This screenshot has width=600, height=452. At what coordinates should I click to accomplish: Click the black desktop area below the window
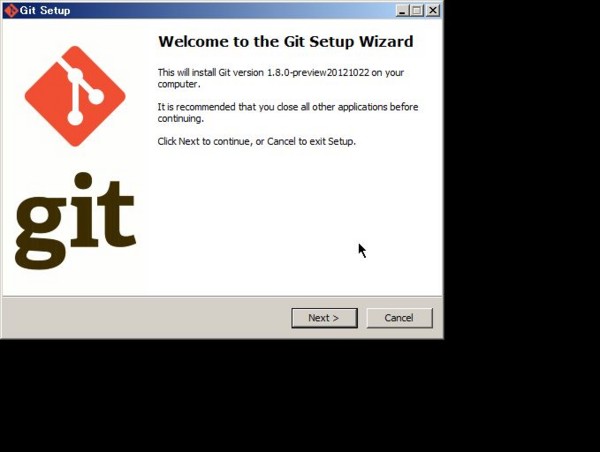tap(300, 395)
